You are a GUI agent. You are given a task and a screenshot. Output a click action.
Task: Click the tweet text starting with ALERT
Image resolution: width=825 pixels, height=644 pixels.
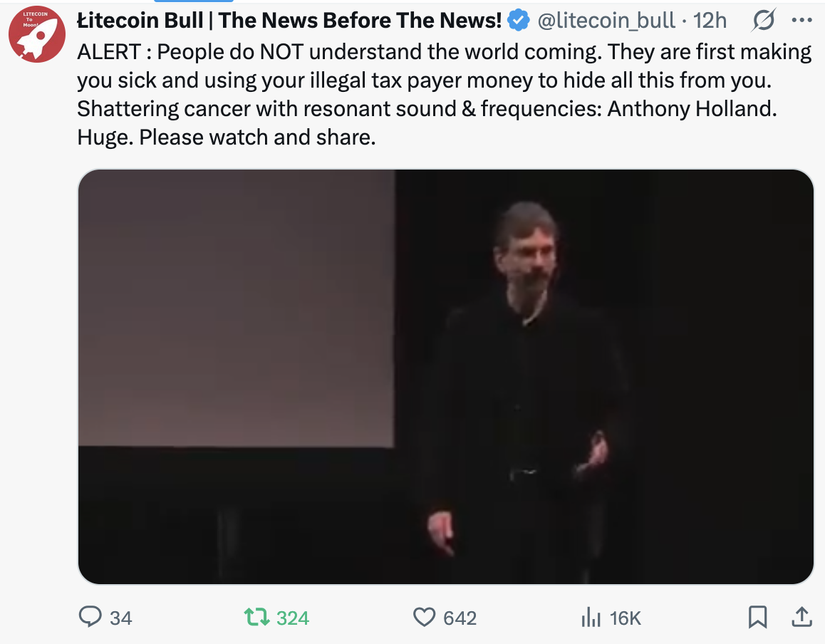pos(445,94)
